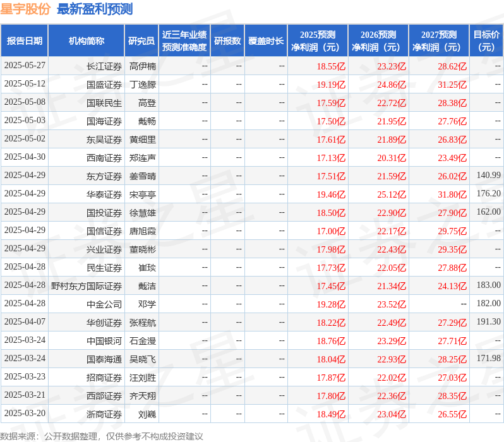Select the 2026预测净利润 column header
The image size is (504, 442).
click(378, 41)
